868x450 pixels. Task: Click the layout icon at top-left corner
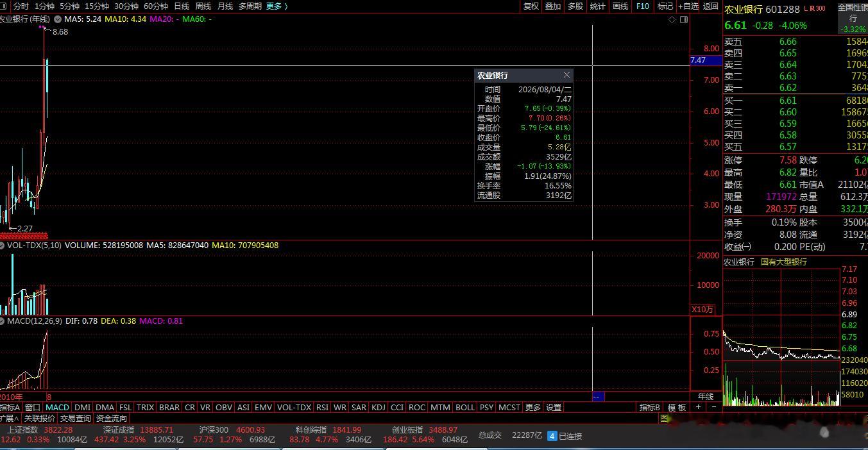click(3, 6)
